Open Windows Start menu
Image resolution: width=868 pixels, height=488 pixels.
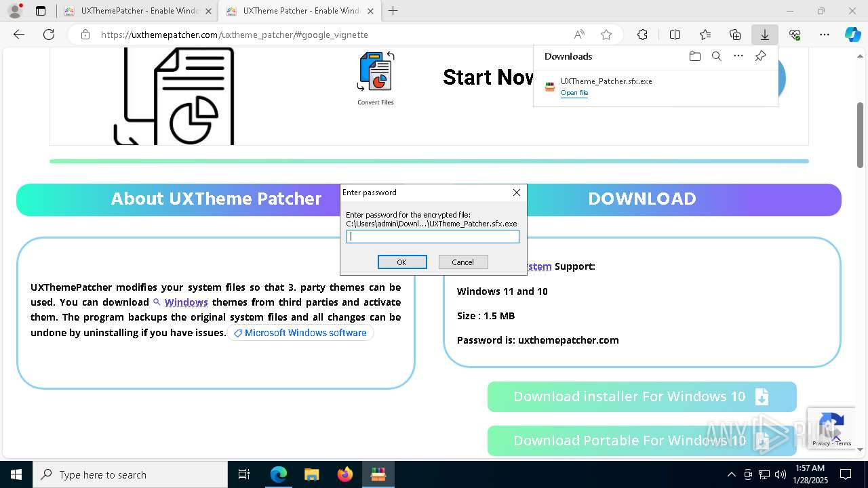tap(16, 474)
